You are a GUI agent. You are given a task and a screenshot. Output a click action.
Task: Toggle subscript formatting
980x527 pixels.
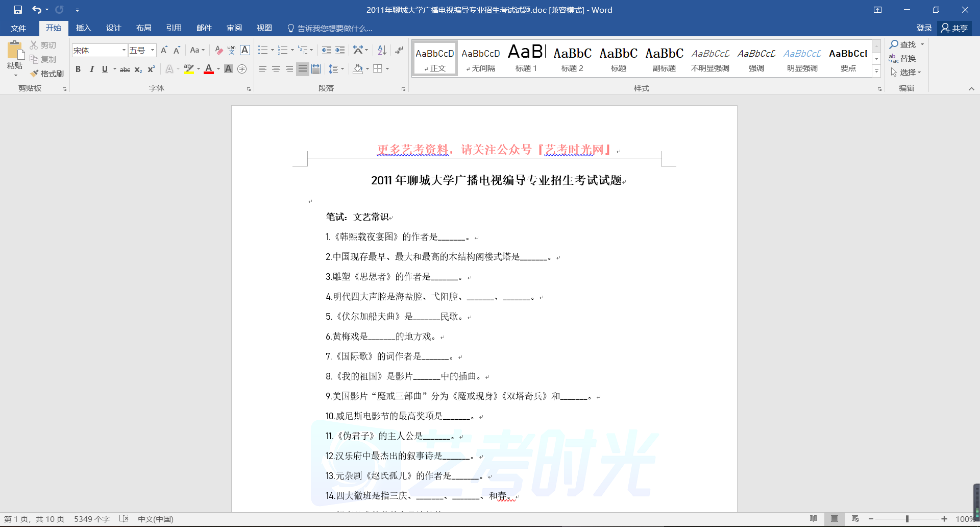[138, 69]
